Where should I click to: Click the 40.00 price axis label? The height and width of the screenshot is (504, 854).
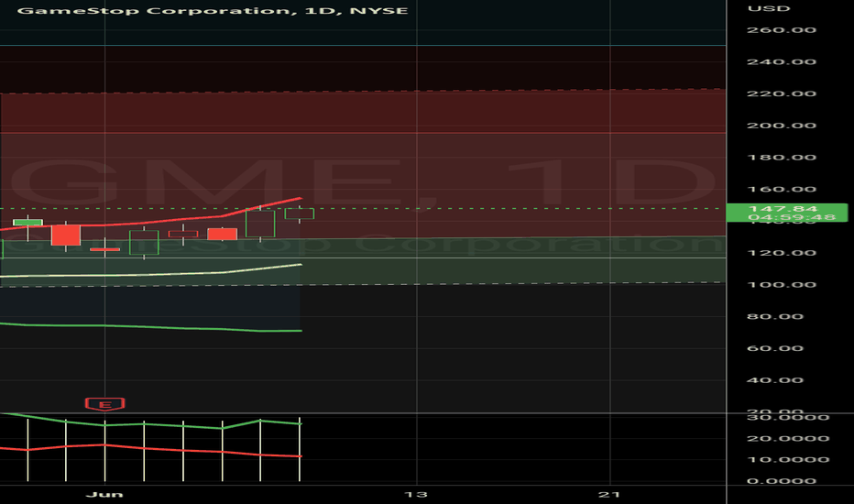coord(775,380)
